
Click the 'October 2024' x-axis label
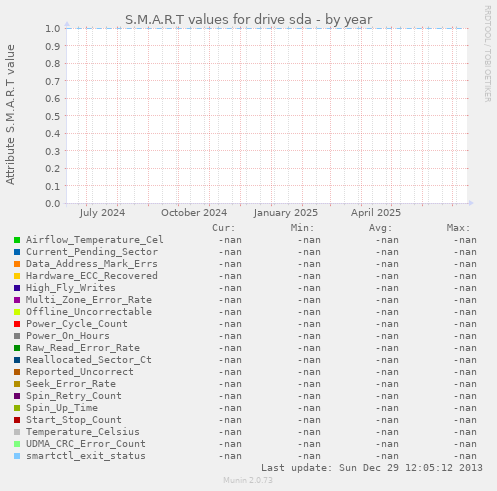click(194, 213)
